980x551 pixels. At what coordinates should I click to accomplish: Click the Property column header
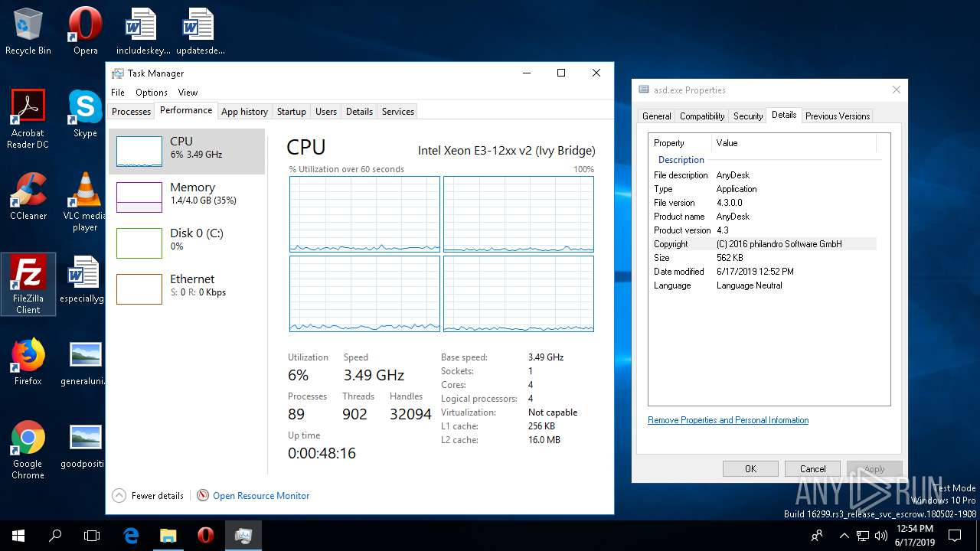(680, 143)
